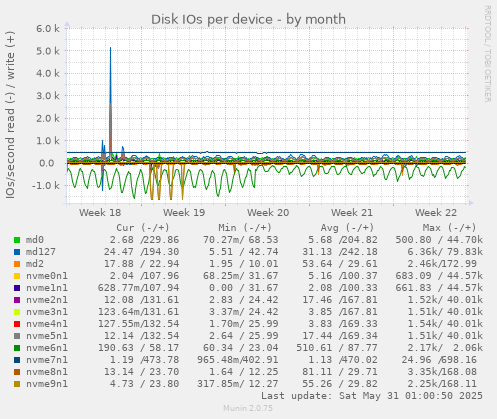Click the chart title Disk IOs per device
Screen dimensions: 497x419
click(248, 19)
